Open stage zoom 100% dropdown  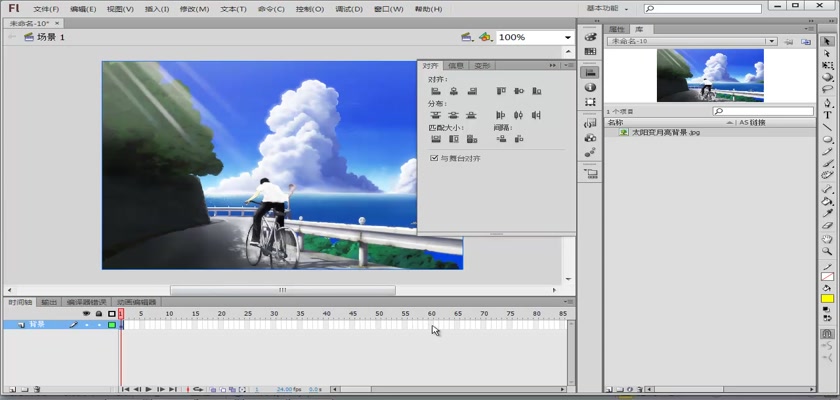pyautogui.click(x=567, y=37)
